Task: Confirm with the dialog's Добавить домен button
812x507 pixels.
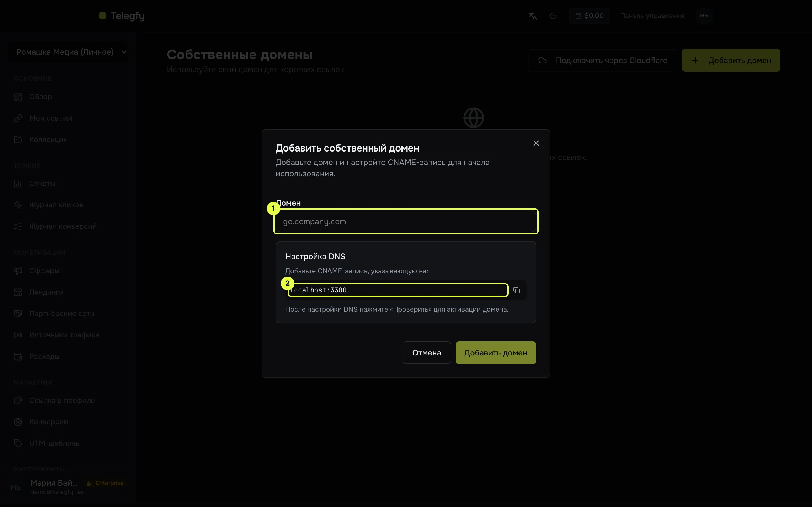Action: pos(496,353)
